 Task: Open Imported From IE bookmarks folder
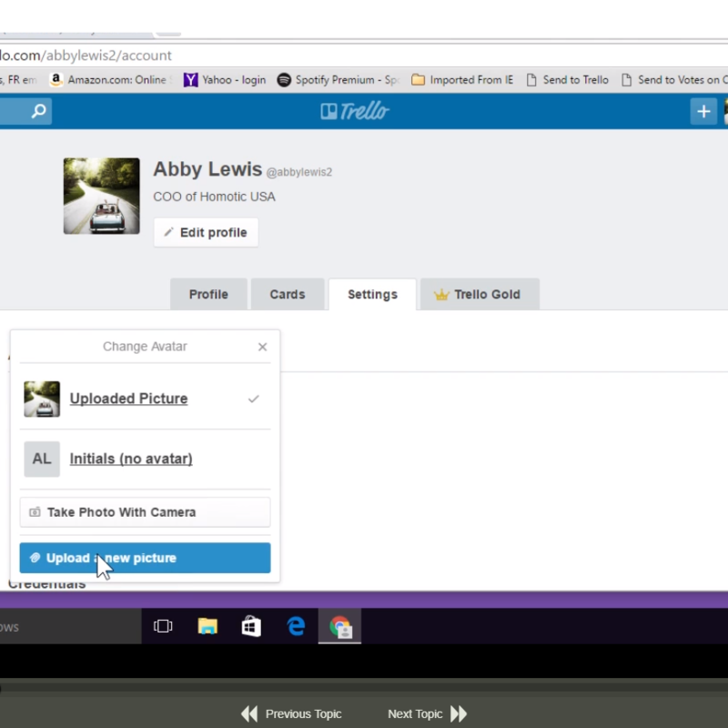coord(462,80)
